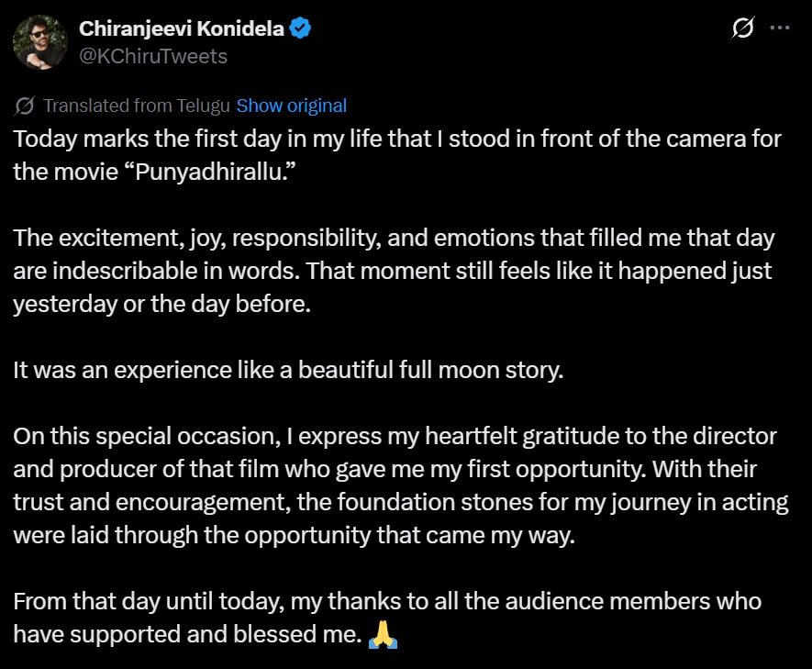Click the line starting "From that day until today"

387,602
